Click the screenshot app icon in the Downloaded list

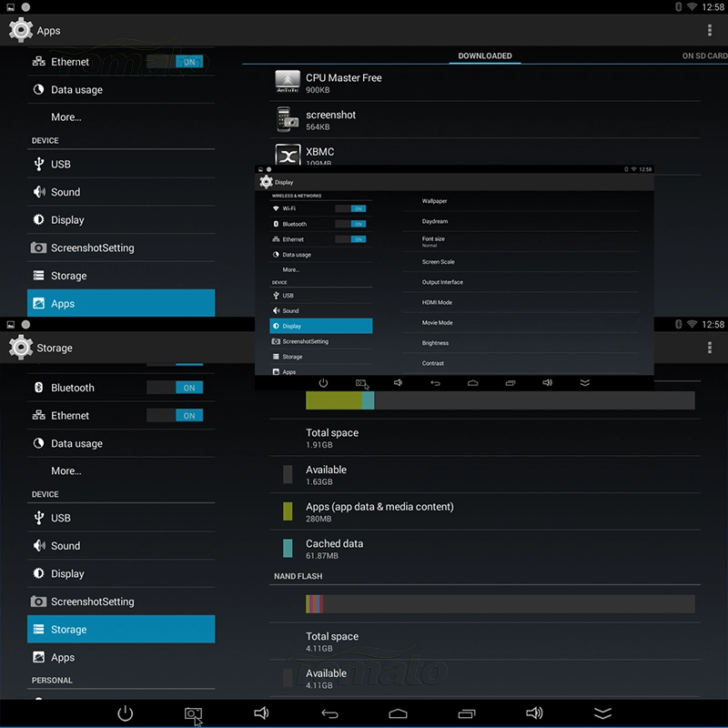(x=288, y=119)
